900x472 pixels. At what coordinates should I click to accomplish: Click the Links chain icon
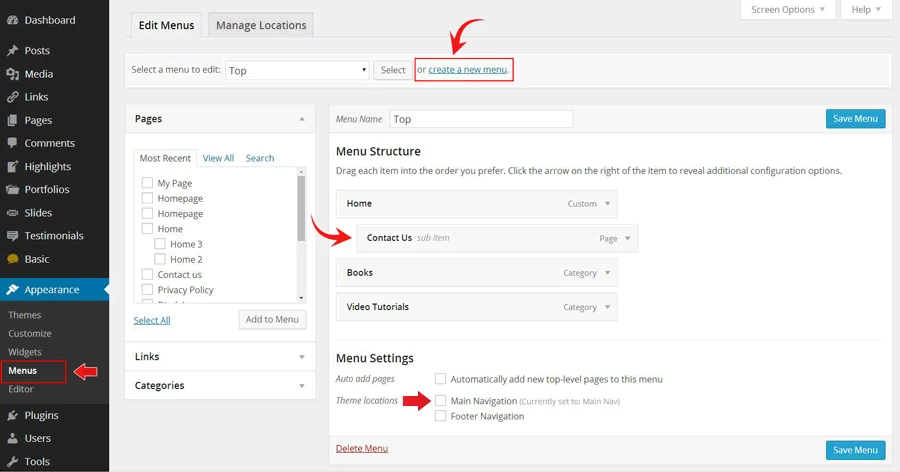pos(12,97)
